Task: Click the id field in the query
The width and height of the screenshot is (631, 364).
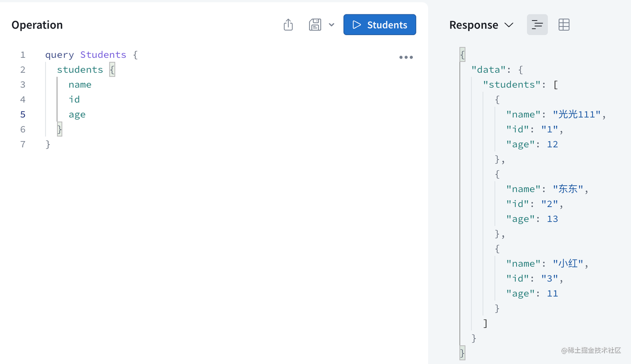Action: coord(74,99)
